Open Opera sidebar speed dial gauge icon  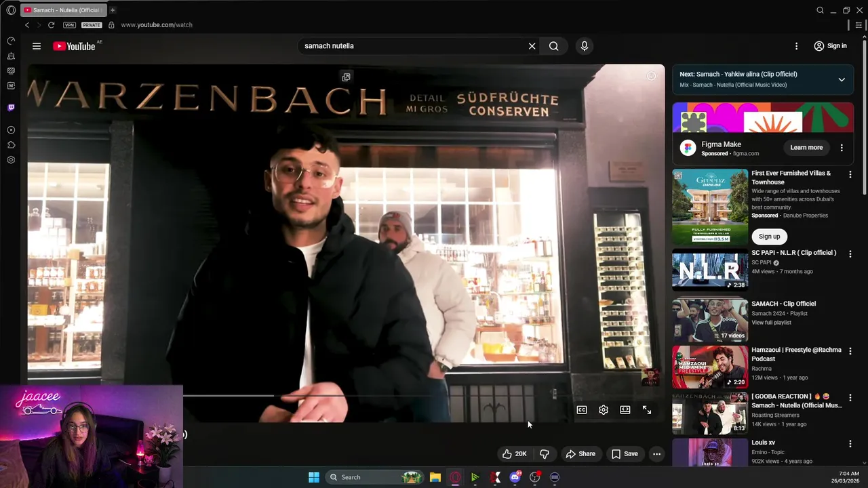11,41
